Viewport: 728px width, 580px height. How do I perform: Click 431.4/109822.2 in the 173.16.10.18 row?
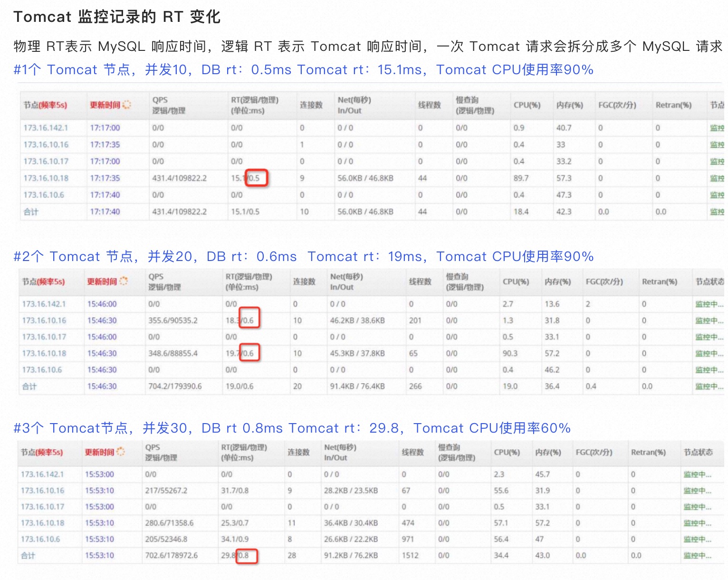click(180, 178)
